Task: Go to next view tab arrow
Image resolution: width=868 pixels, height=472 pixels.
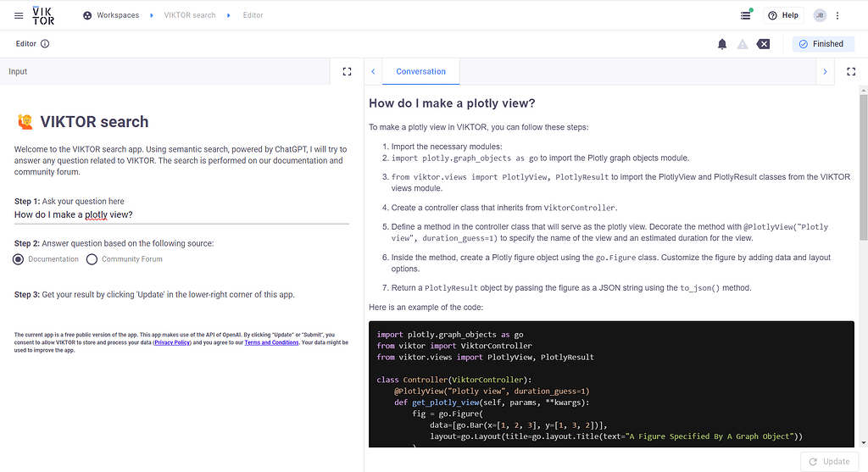Action: (825, 71)
